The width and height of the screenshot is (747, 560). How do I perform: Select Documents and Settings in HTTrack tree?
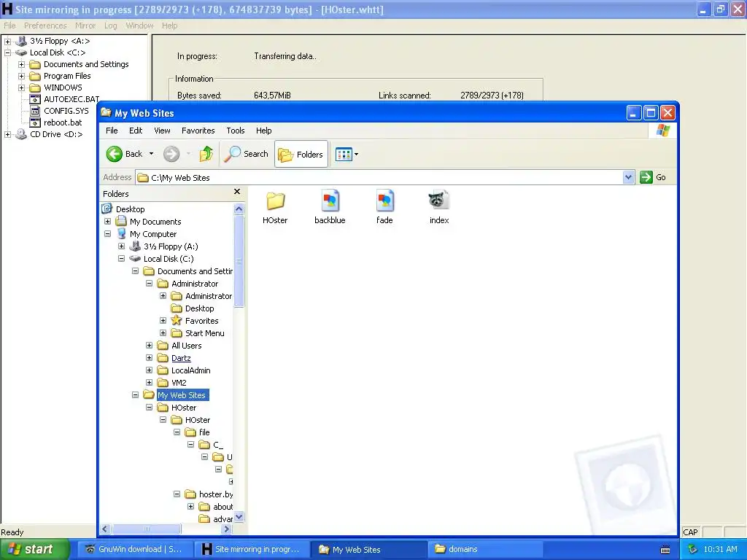pyautogui.click(x=86, y=64)
